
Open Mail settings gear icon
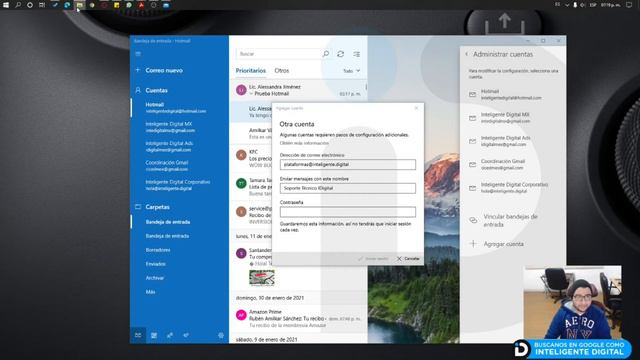coord(221,335)
